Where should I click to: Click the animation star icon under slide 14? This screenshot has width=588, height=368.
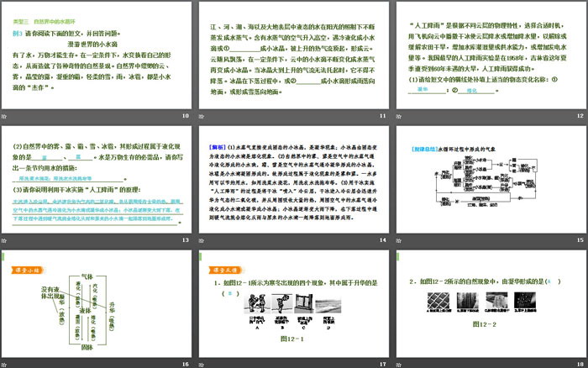pyautogui.click(x=202, y=240)
